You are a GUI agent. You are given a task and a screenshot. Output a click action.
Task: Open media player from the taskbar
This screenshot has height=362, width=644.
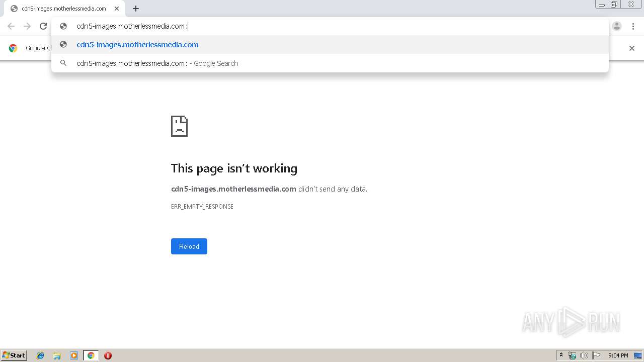[74, 355]
